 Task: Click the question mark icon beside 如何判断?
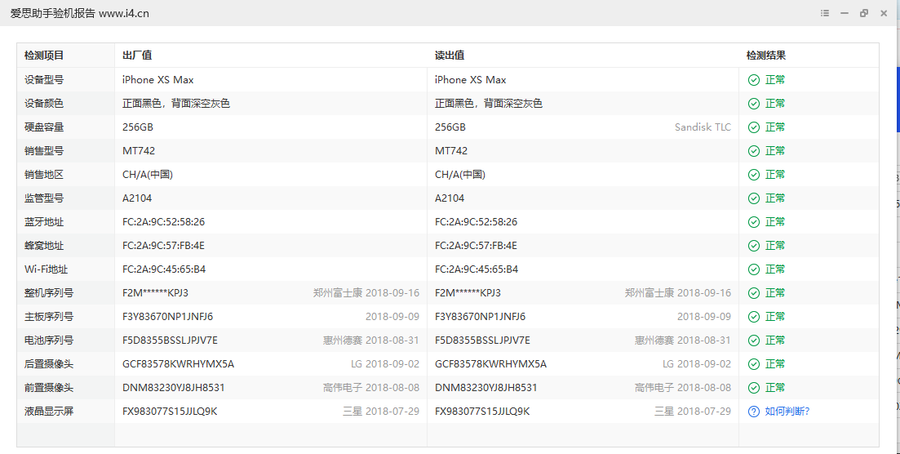[754, 412]
